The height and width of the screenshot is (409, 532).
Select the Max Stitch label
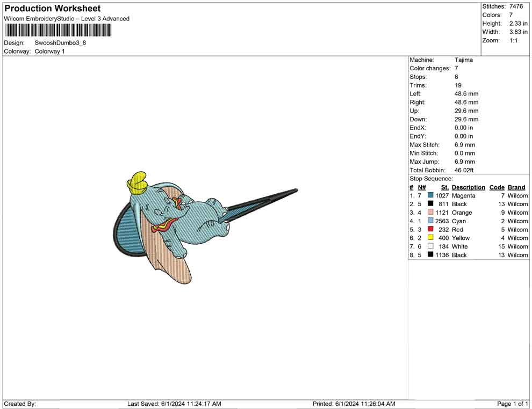tap(424, 145)
